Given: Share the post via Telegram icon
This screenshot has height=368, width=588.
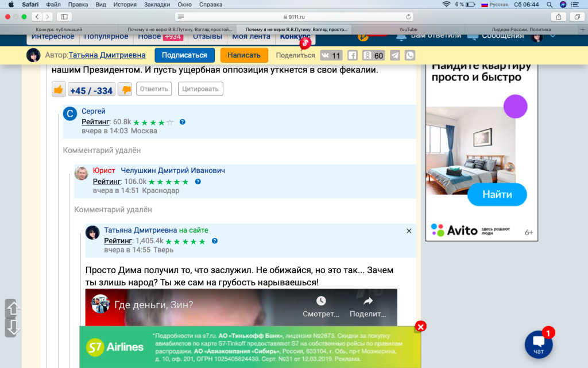Looking at the screenshot, I should click(395, 55).
